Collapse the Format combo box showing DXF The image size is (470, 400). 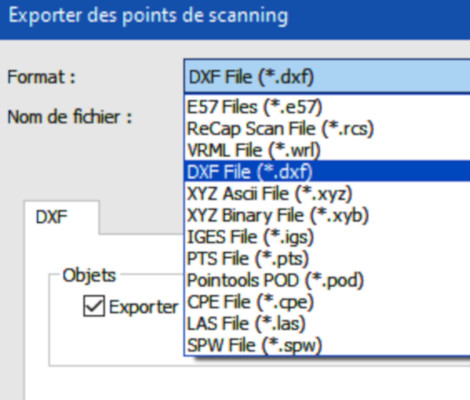(327, 76)
